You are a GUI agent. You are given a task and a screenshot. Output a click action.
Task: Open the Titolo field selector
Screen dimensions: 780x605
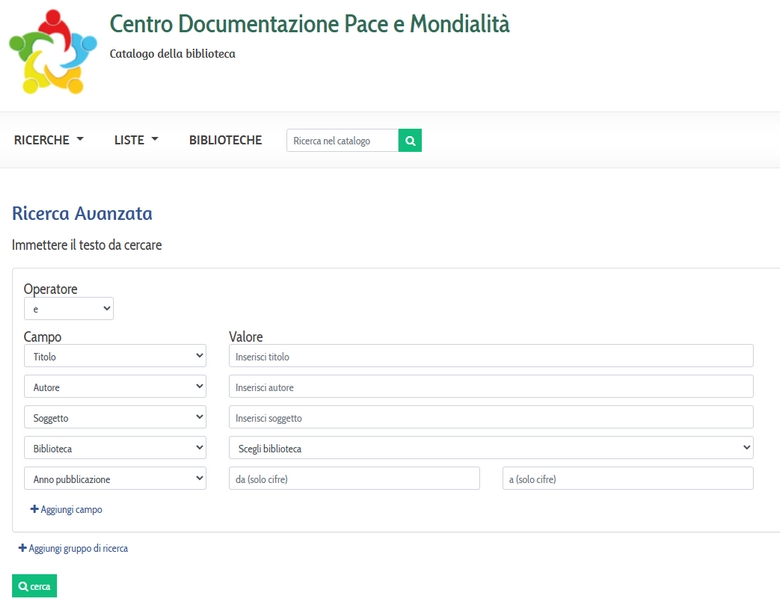[115, 356]
